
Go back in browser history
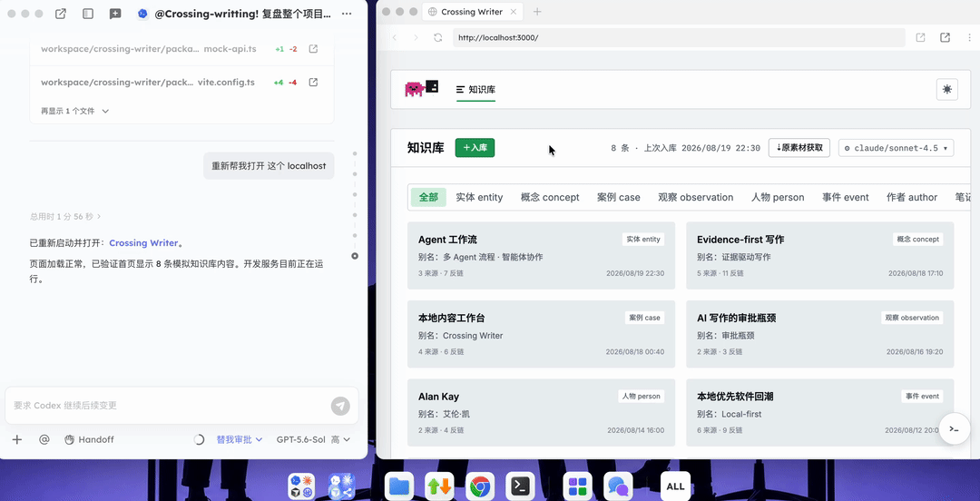395,37
